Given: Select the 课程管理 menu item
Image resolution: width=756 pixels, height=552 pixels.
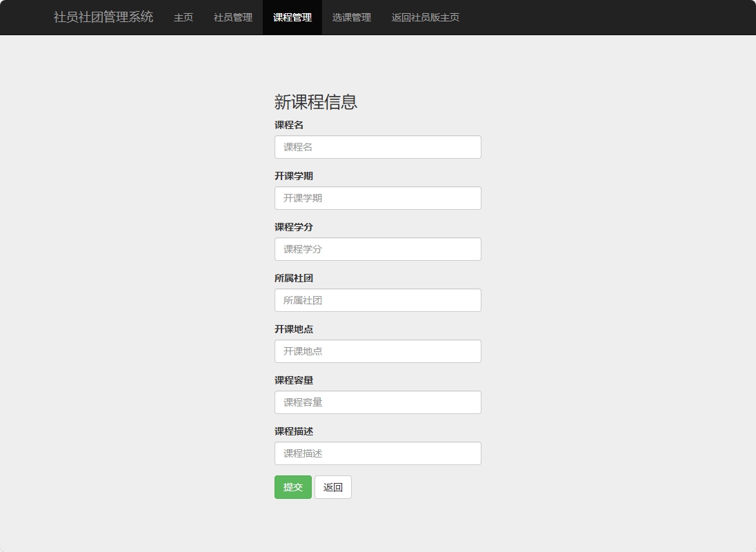Looking at the screenshot, I should [x=292, y=17].
